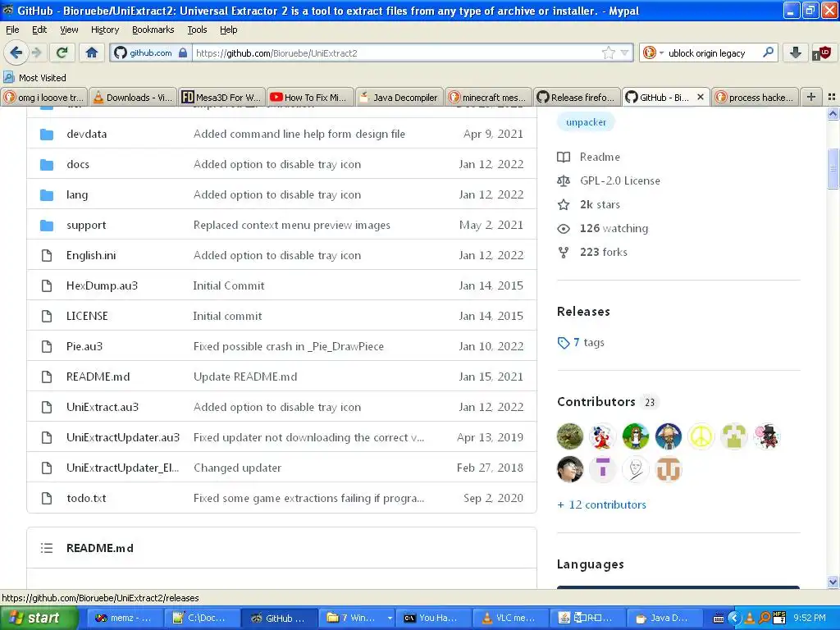This screenshot has width=840, height=630.
Task: Open the home page via house icon
Action: click(x=92, y=52)
